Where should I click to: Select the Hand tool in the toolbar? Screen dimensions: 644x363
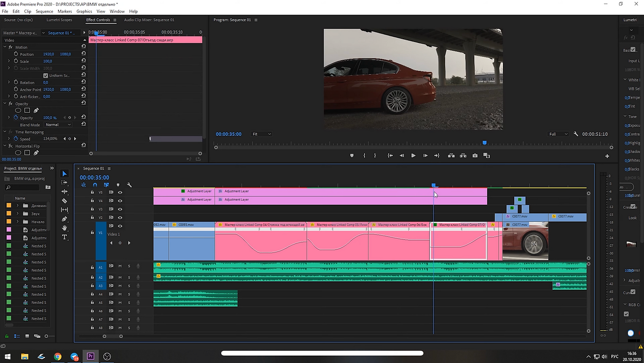pyautogui.click(x=64, y=228)
